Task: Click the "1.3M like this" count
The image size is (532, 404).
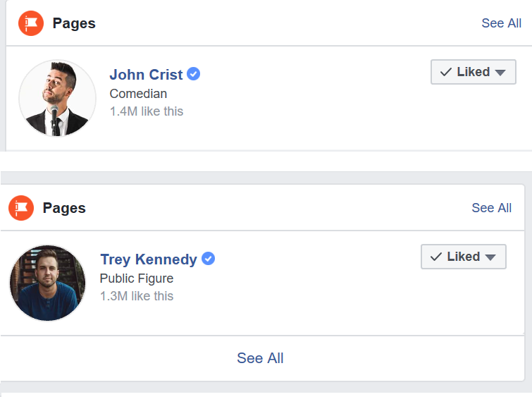Action: [x=137, y=296]
